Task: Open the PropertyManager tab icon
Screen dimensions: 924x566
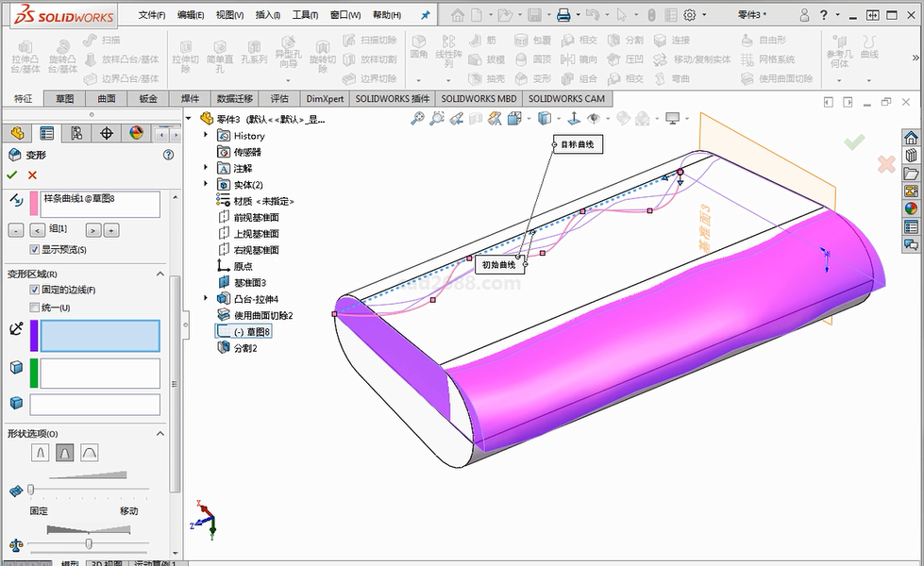Action: pos(46,133)
